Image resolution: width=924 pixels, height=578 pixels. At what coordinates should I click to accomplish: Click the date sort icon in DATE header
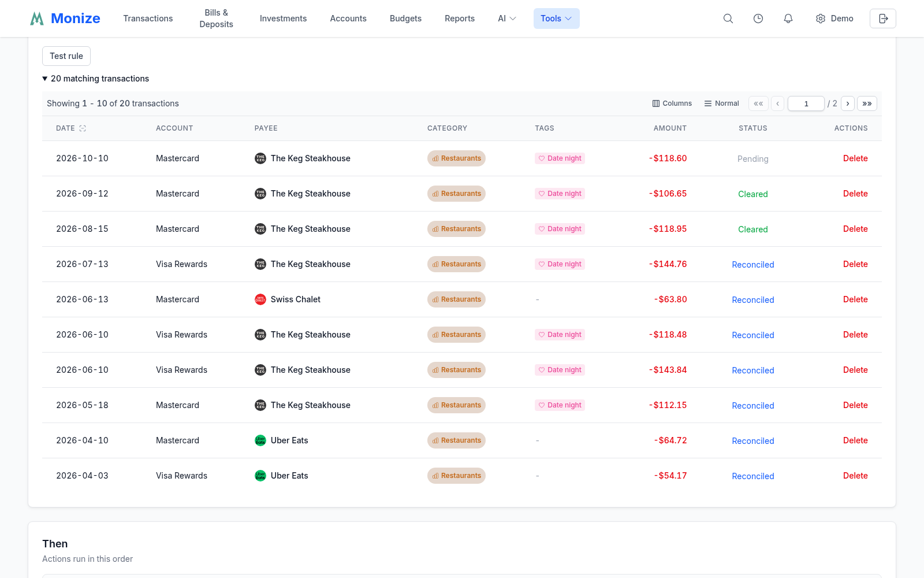coord(83,128)
